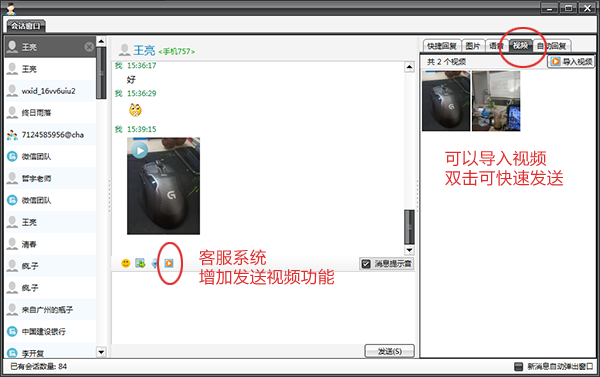
Task: Click the avatar icon next to 7124585956@cha
Action: pyautogui.click(x=12, y=135)
